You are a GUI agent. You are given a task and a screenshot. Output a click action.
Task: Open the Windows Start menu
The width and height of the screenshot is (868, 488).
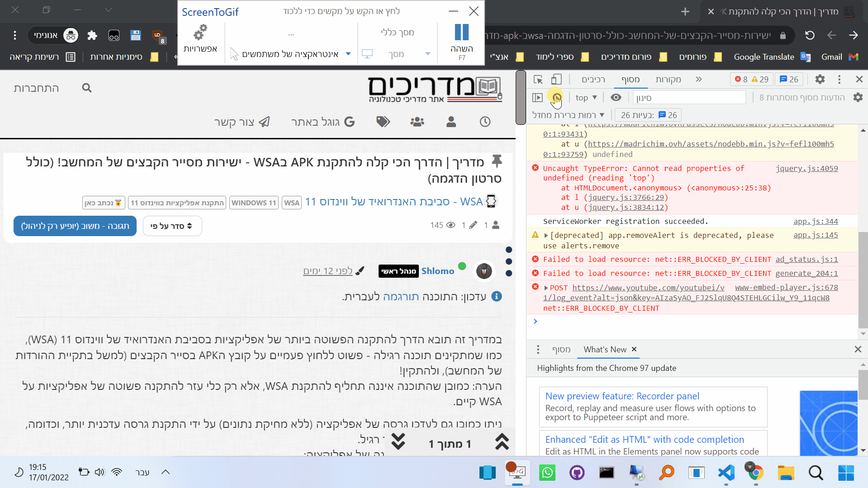846,473
